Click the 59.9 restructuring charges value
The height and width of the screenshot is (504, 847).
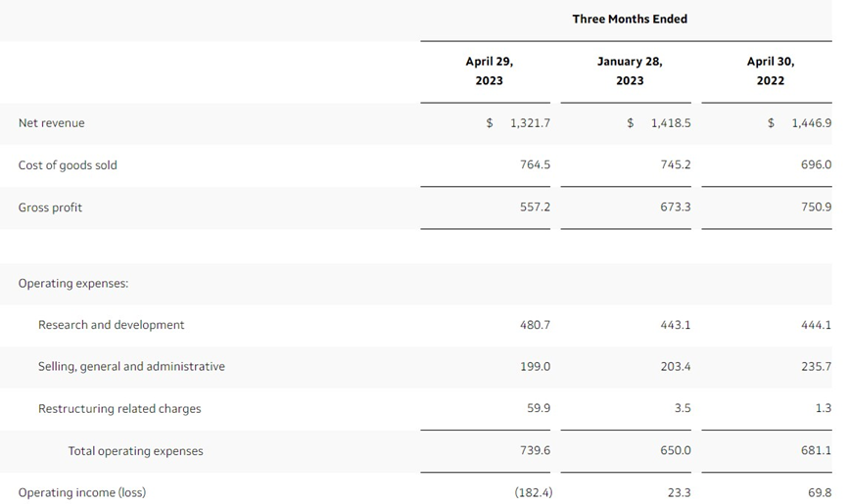tap(539, 408)
